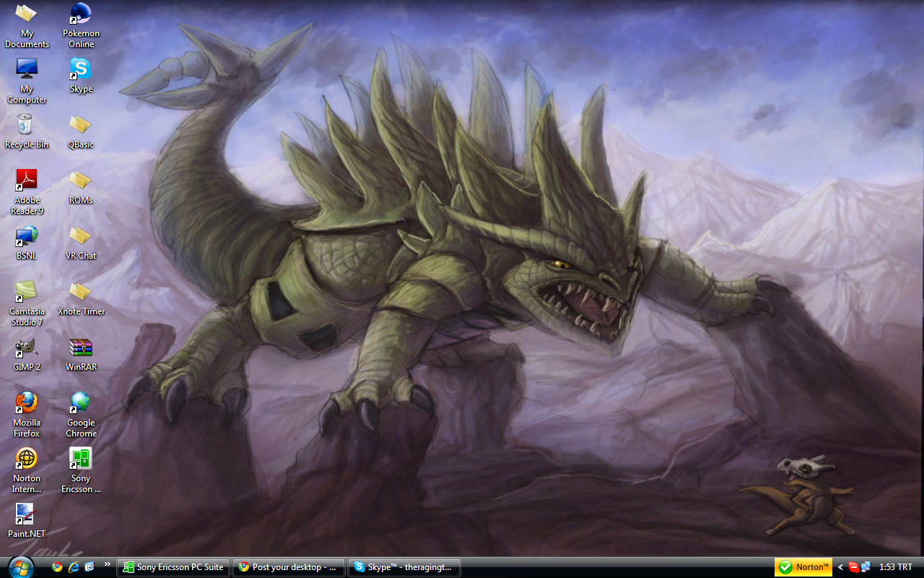This screenshot has height=578, width=924.
Task: Select the WinRAR desktop icon
Action: 81,348
